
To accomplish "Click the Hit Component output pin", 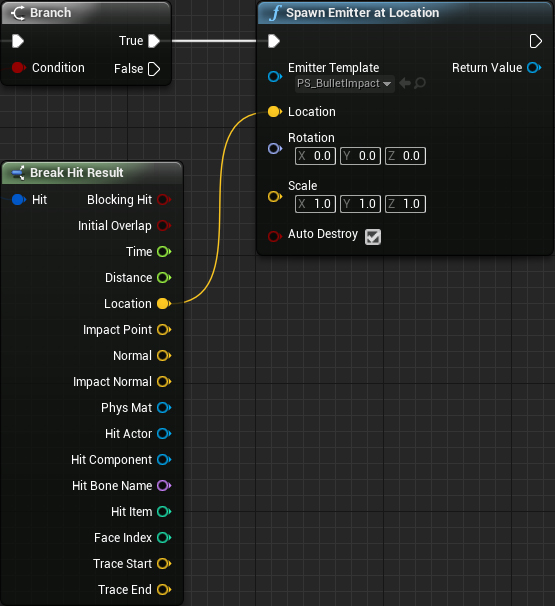I will tap(164, 460).
